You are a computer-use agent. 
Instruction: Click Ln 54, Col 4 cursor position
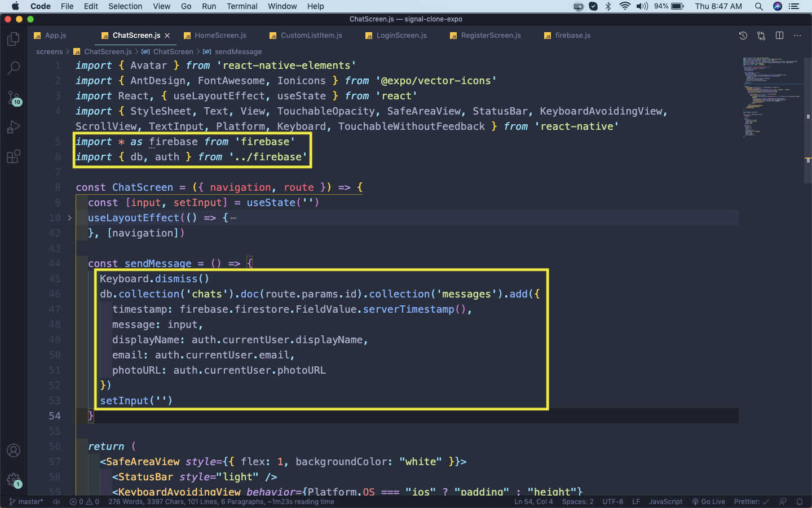click(x=533, y=502)
